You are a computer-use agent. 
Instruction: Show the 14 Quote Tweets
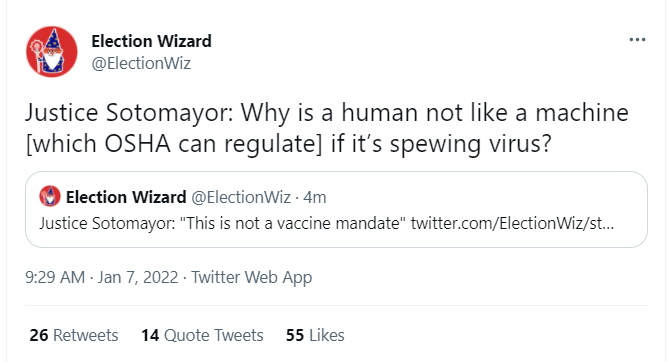coord(202,335)
